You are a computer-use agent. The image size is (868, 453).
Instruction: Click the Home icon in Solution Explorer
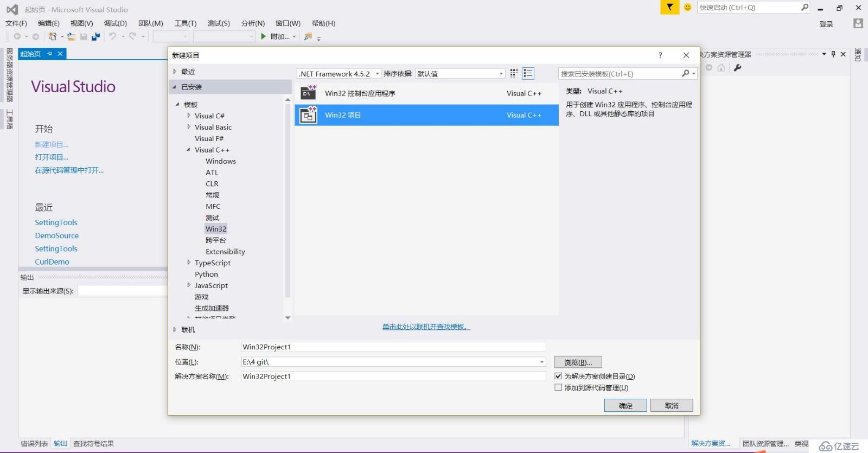click(721, 68)
